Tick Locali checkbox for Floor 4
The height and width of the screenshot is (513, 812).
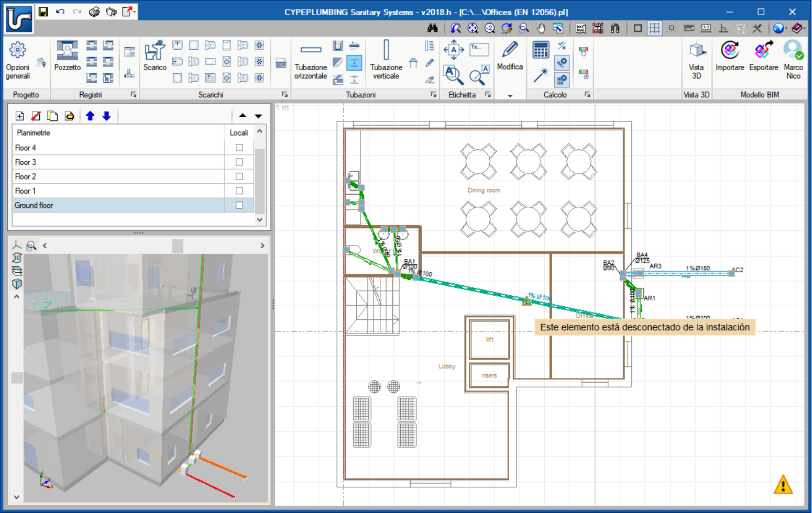click(239, 148)
